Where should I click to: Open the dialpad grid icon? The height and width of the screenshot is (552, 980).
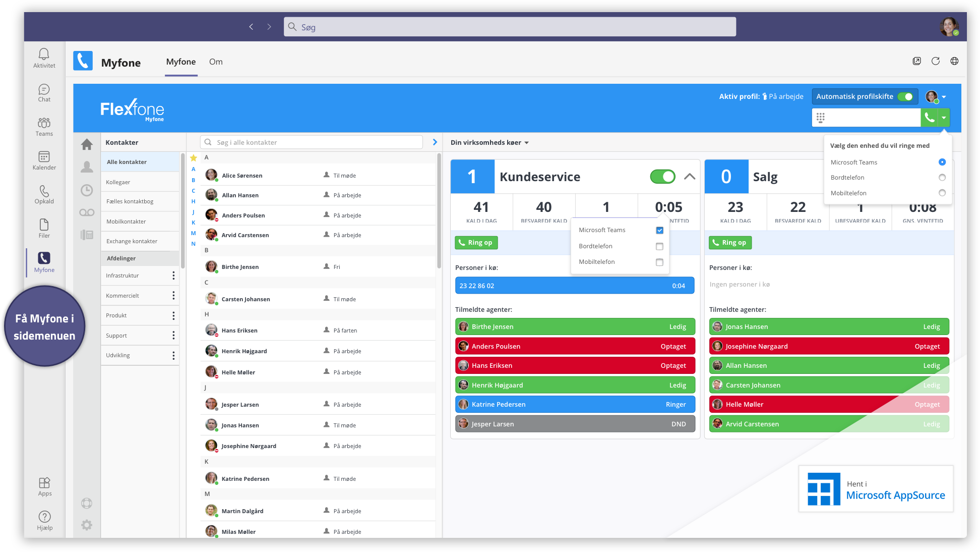(x=821, y=118)
